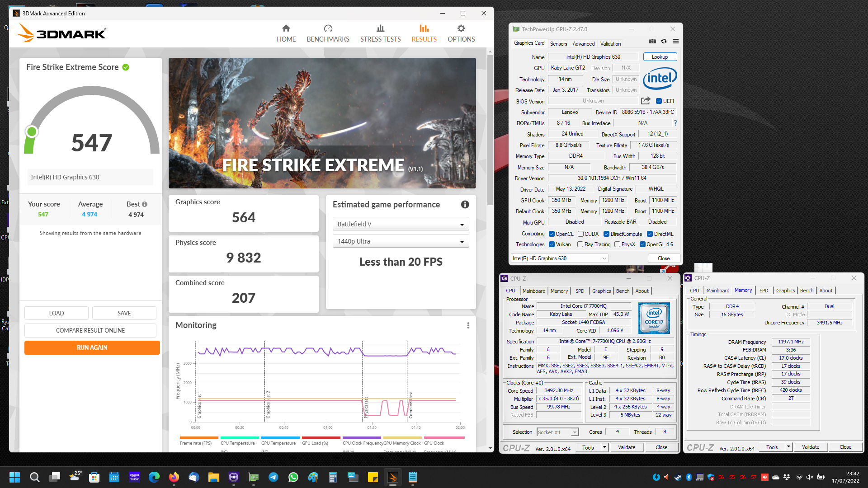Open the GPU-Z hamburger menu

(x=675, y=41)
